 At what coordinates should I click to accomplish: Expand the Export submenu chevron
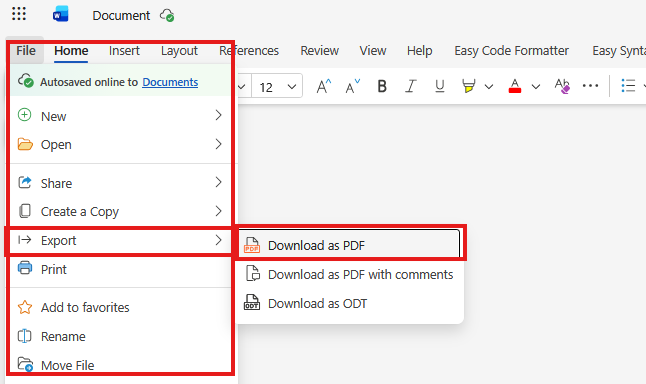pyautogui.click(x=218, y=240)
